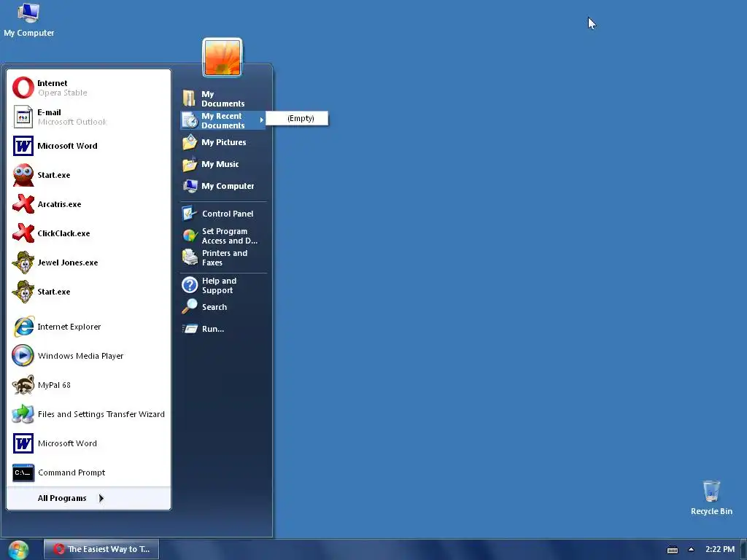The height and width of the screenshot is (560, 747).
Task: Open Search magnifier icon
Action: click(x=190, y=307)
